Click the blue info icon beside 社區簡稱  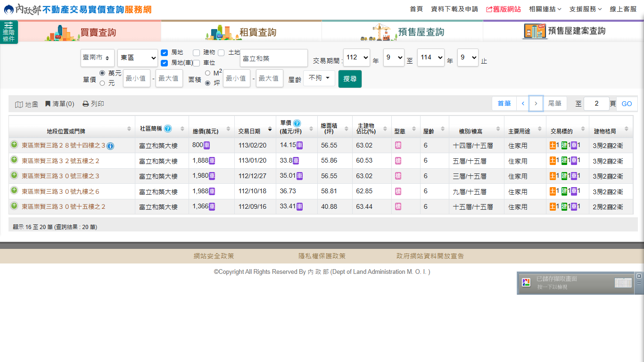click(x=168, y=129)
